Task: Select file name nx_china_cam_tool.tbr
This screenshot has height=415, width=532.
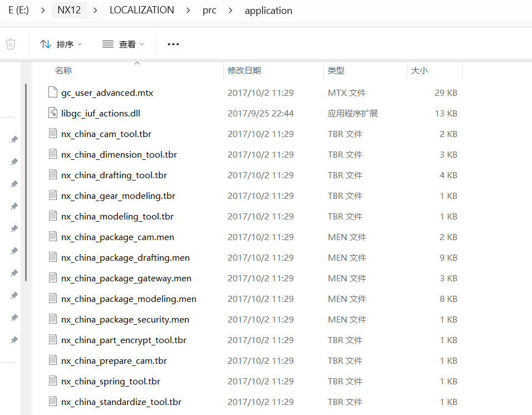Action: [106, 134]
